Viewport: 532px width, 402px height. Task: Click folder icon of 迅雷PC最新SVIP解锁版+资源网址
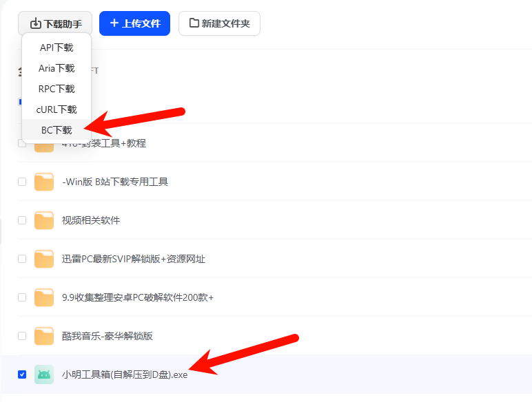pyautogui.click(x=44, y=259)
